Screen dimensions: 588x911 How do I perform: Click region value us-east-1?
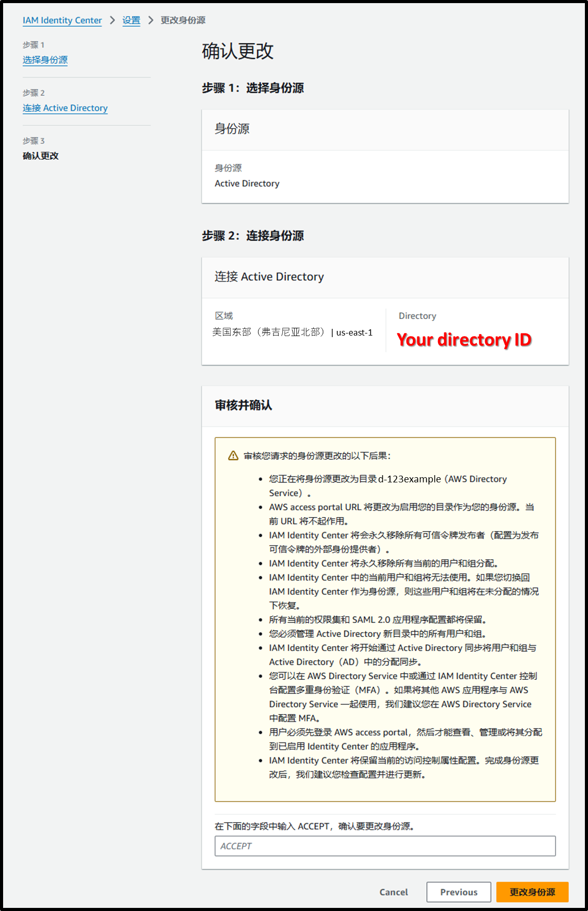[x=354, y=332]
